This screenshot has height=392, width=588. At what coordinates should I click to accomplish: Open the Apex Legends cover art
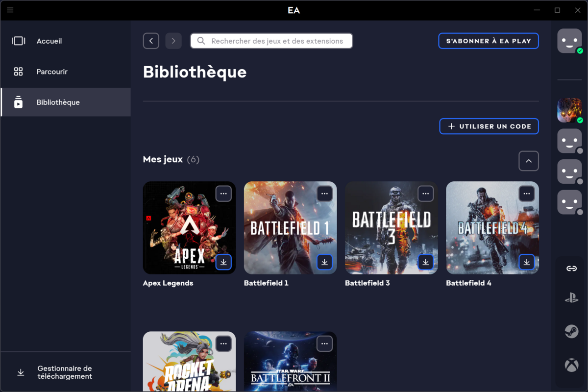pos(189,228)
